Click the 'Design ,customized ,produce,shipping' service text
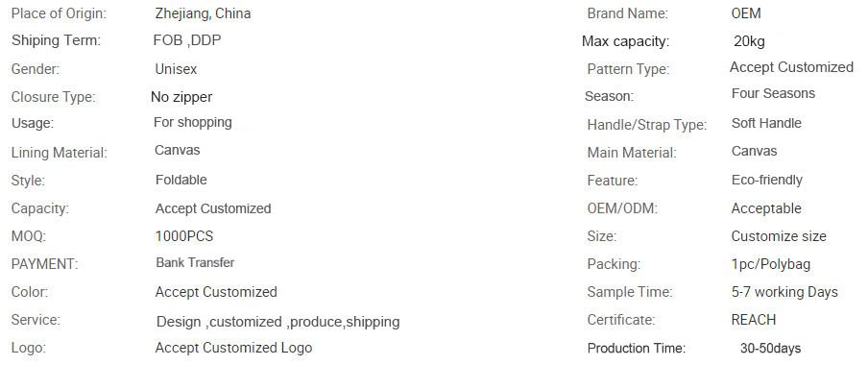The image size is (868, 365). [277, 322]
